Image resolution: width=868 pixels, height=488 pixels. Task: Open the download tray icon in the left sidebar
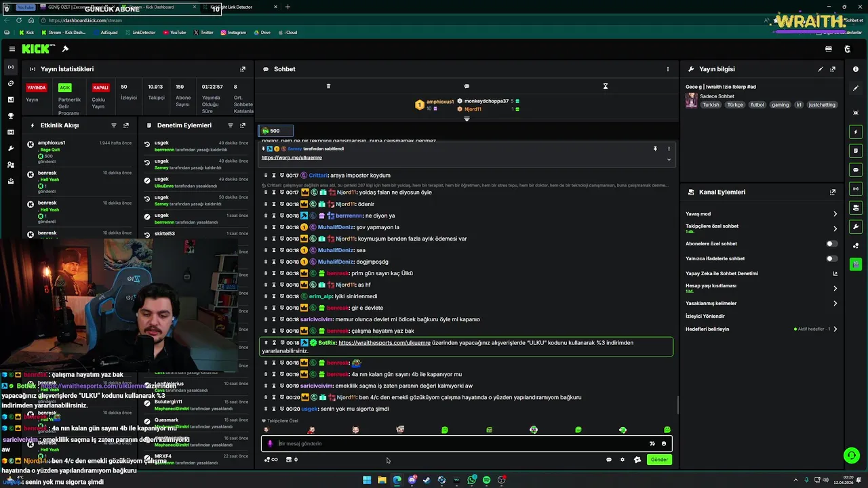tap(10, 181)
